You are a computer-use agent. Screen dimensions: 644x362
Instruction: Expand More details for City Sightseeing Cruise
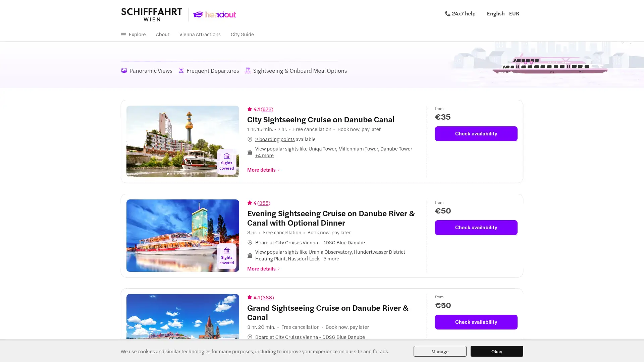(263, 170)
